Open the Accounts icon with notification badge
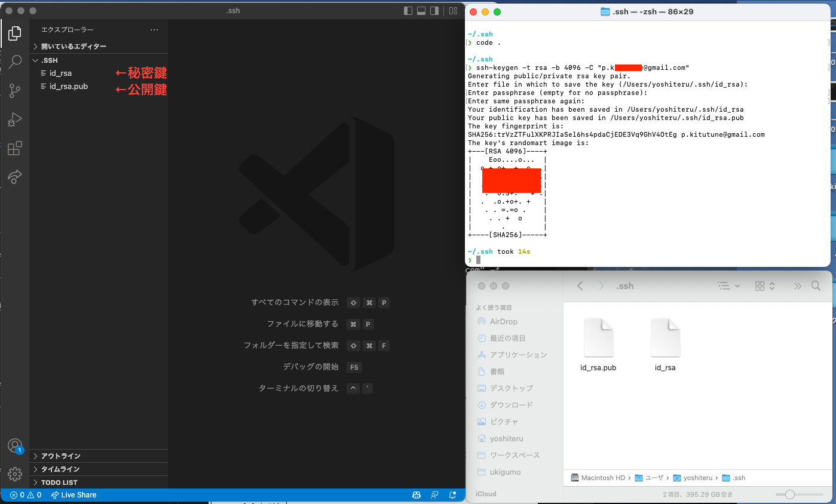 [14, 445]
